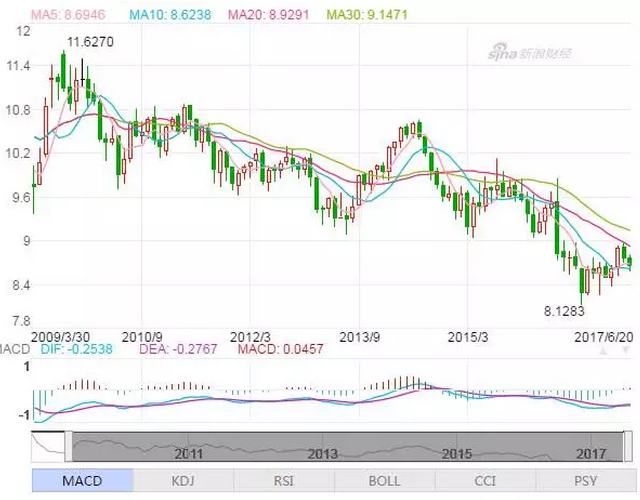This screenshot has width=640, height=500.
Task: Switch to the CCI indicator tab
Action: click(x=485, y=482)
